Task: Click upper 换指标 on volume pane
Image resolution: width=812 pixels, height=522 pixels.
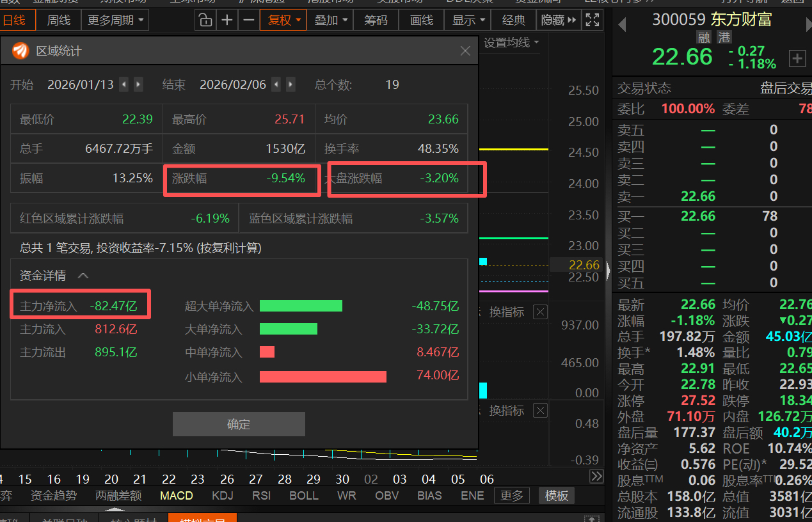Action: tap(507, 312)
